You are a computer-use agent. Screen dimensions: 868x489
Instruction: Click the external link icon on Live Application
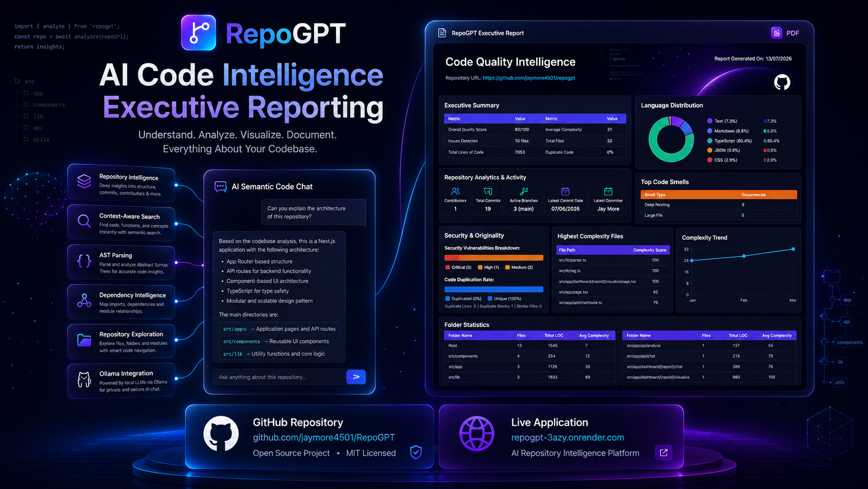[x=663, y=453]
